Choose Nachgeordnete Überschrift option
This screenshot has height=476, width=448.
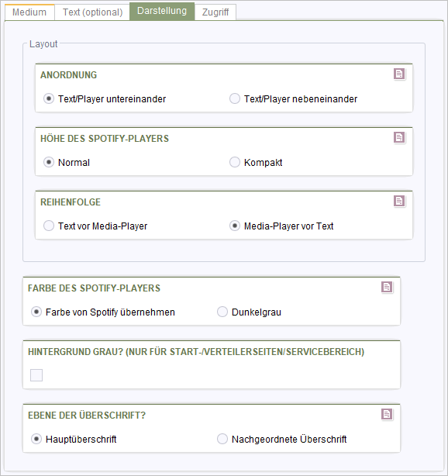222,439
